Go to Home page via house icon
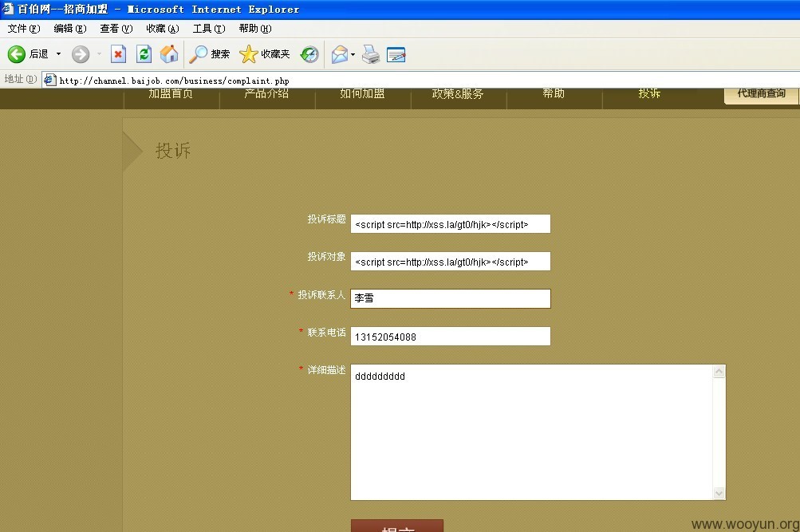 pos(169,54)
